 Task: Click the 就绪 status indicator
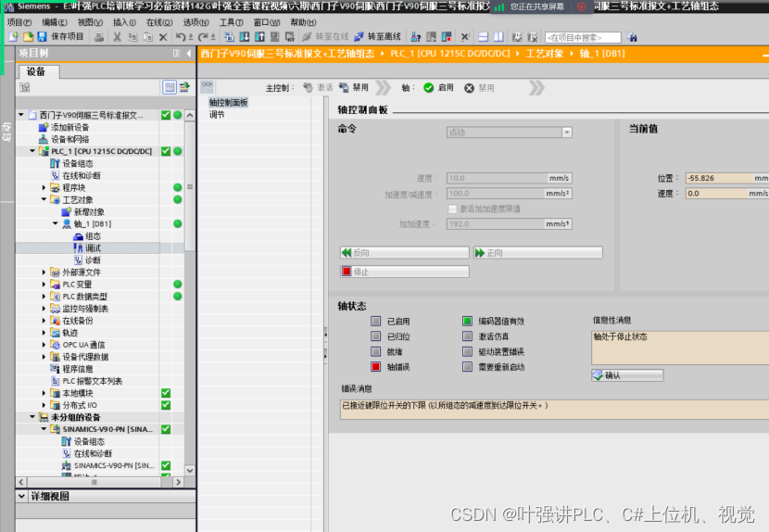point(375,351)
